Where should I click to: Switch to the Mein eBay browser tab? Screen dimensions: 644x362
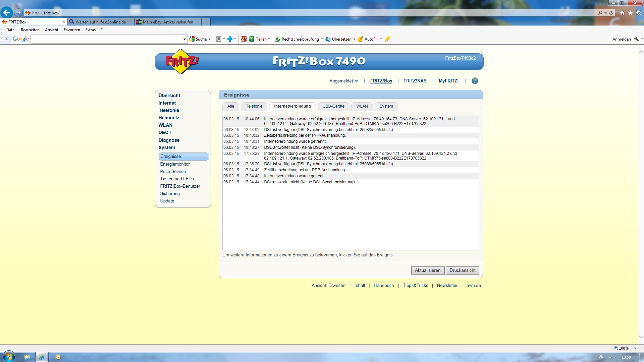click(168, 22)
